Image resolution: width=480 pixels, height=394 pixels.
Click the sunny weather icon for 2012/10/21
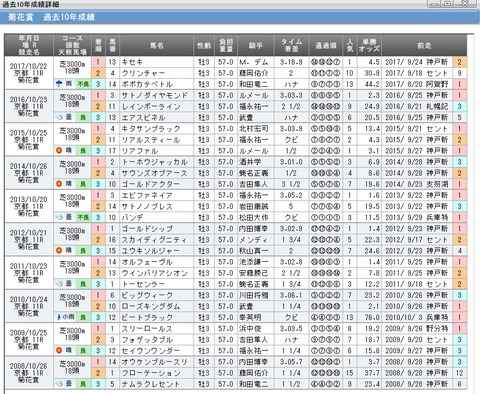(x=59, y=251)
